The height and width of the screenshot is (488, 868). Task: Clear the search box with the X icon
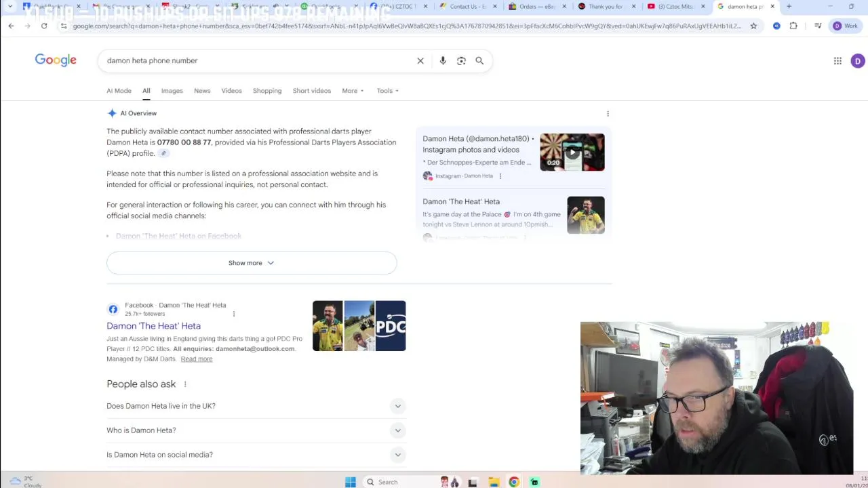click(420, 61)
